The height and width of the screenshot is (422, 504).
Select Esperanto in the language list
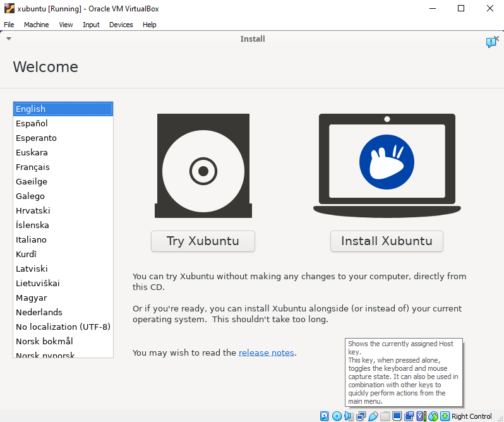pyautogui.click(x=63, y=138)
